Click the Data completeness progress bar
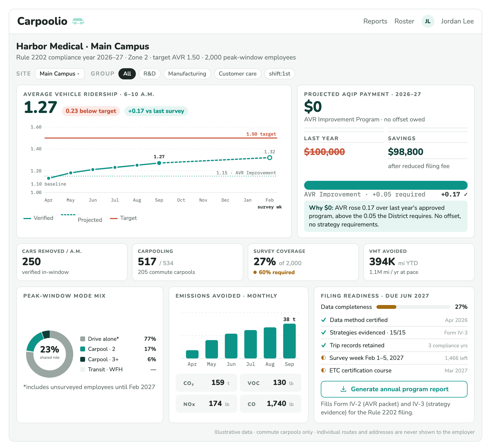Viewport: 491px width, 448px height. pos(413,307)
